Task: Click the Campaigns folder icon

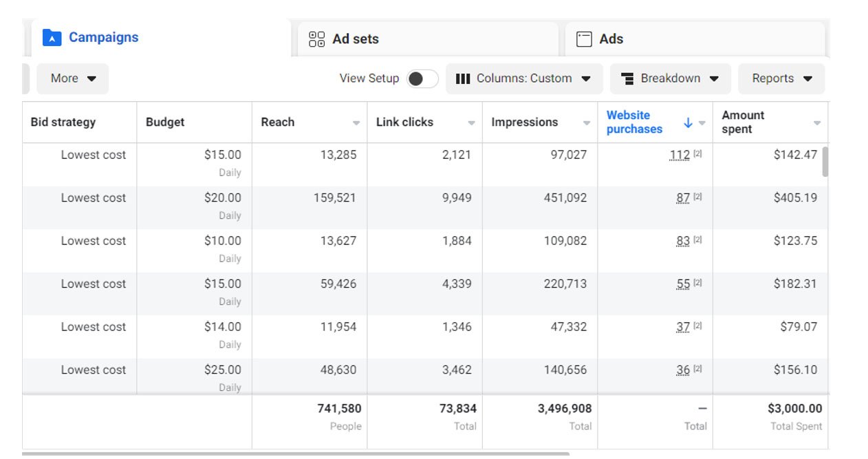Action: tap(52, 38)
